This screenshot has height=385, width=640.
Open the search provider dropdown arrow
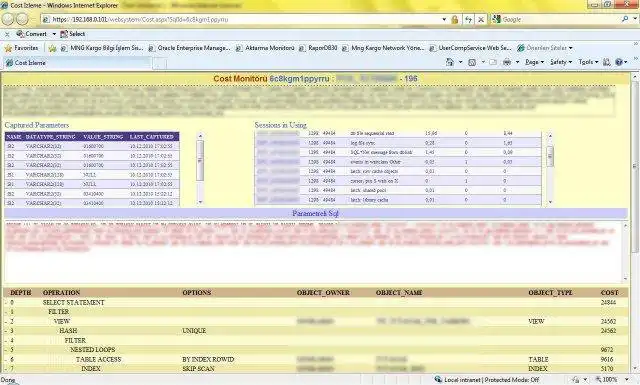(635, 19)
